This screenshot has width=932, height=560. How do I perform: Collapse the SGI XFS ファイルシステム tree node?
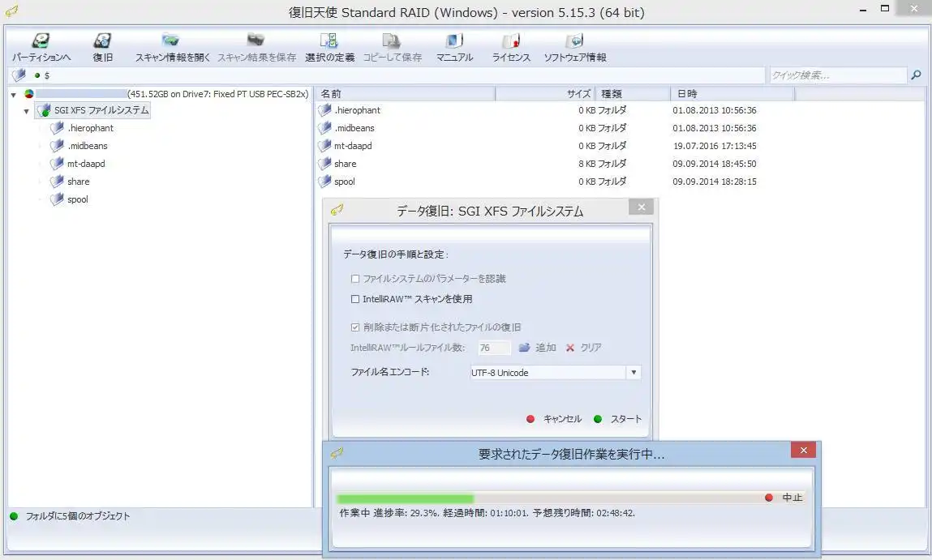27,111
